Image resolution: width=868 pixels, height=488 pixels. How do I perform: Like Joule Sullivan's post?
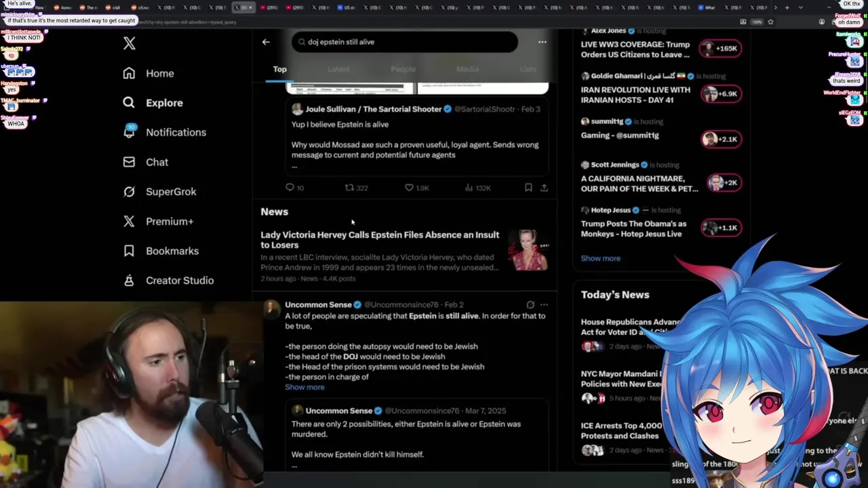point(416,188)
